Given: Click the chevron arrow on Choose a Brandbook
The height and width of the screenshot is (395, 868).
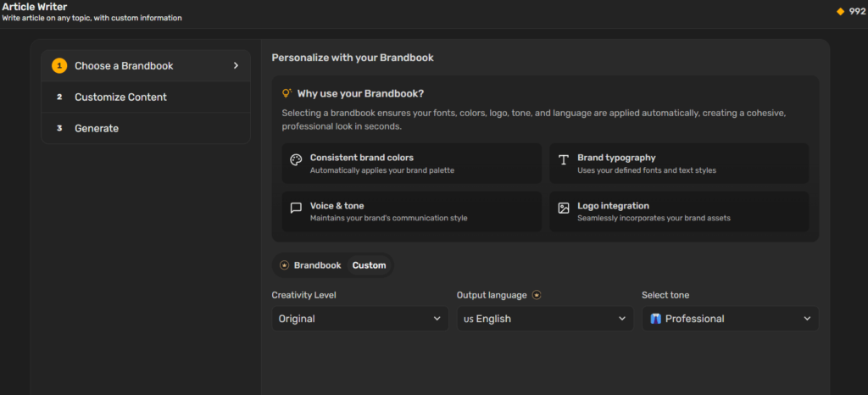Looking at the screenshot, I should click(236, 66).
